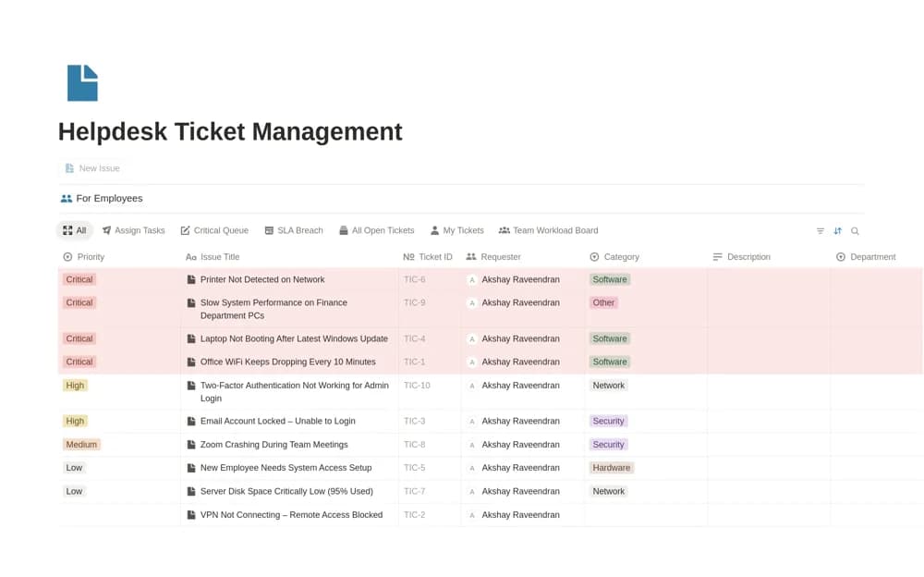924x577 pixels.
Task: Select the All Open Tickets tab
Action: [377, 230]
